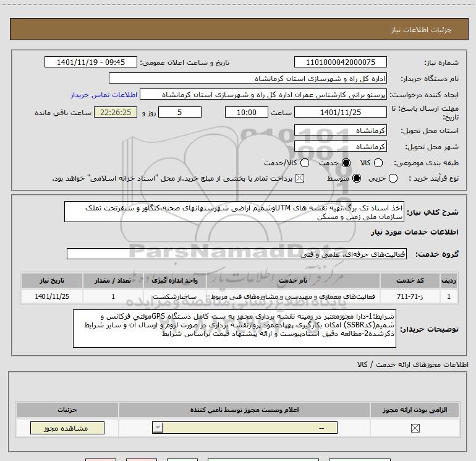Viewport: 476px width, 461px height.
Task: Click the اطلاعات خدمات مورد نیاز heading
Action: coord(414,232)
